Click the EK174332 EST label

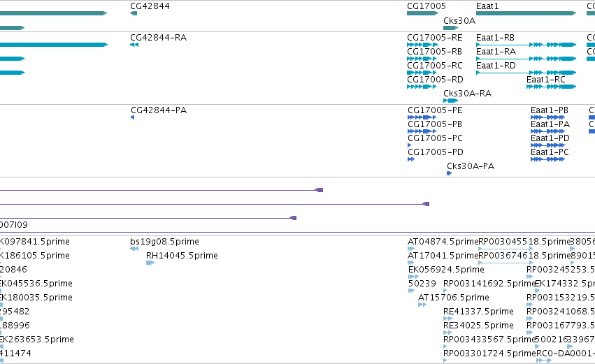point(565,284)
